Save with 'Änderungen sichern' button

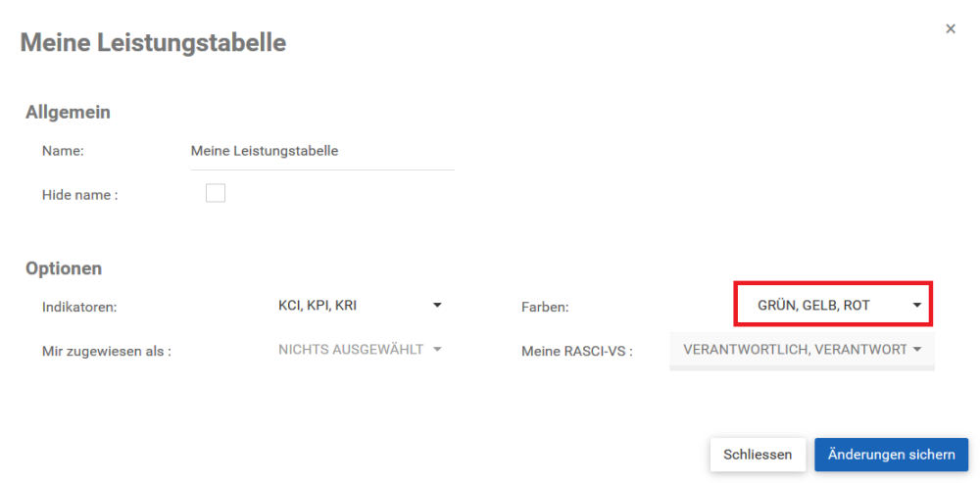pos(891,455)
